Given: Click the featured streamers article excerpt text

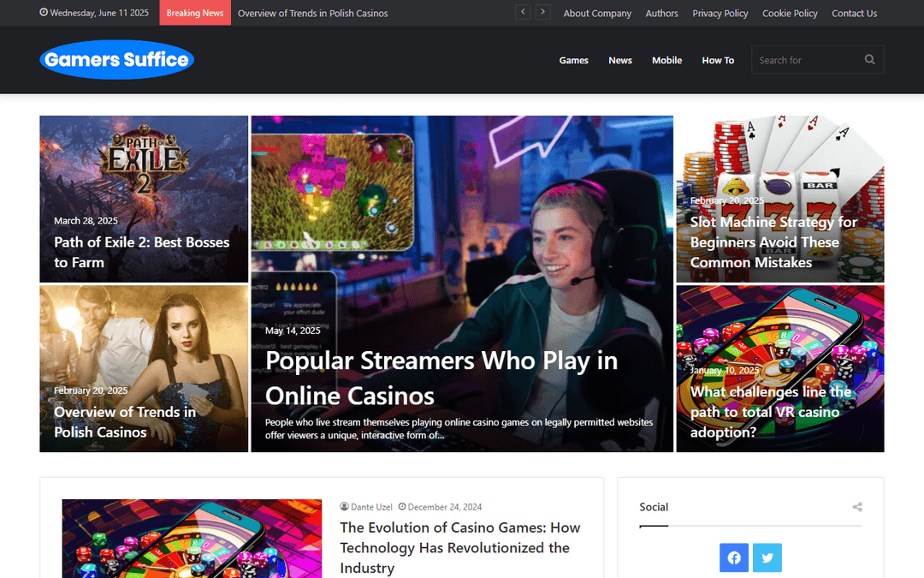Looking at the screenshot, I should (x=459, y=429).
